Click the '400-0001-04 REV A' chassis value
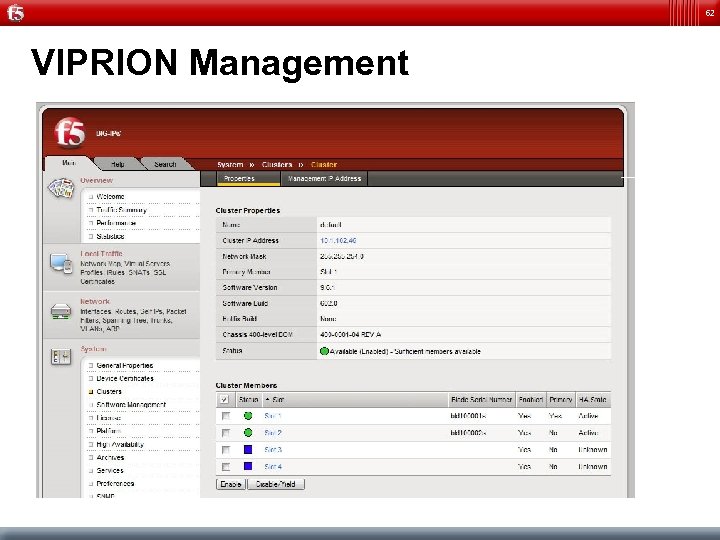The image size is (720, 540). [350, 335]
